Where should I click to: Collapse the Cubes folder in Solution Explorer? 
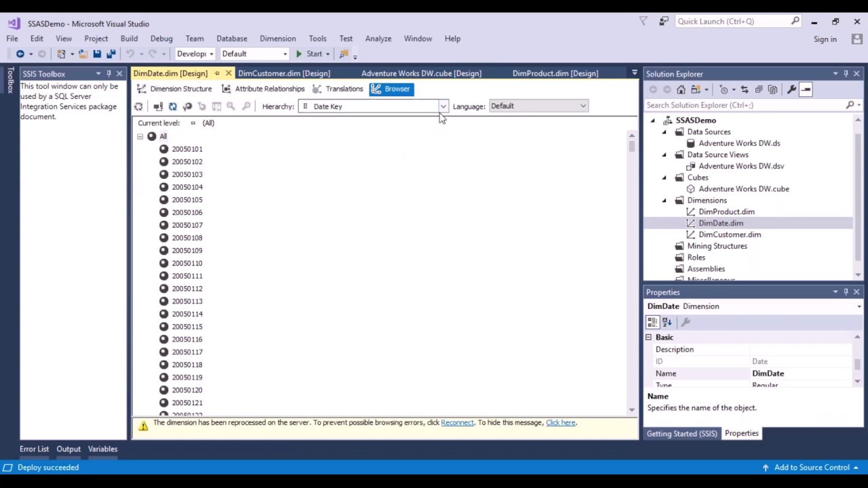pyautogui.click(x=664, y=178)
